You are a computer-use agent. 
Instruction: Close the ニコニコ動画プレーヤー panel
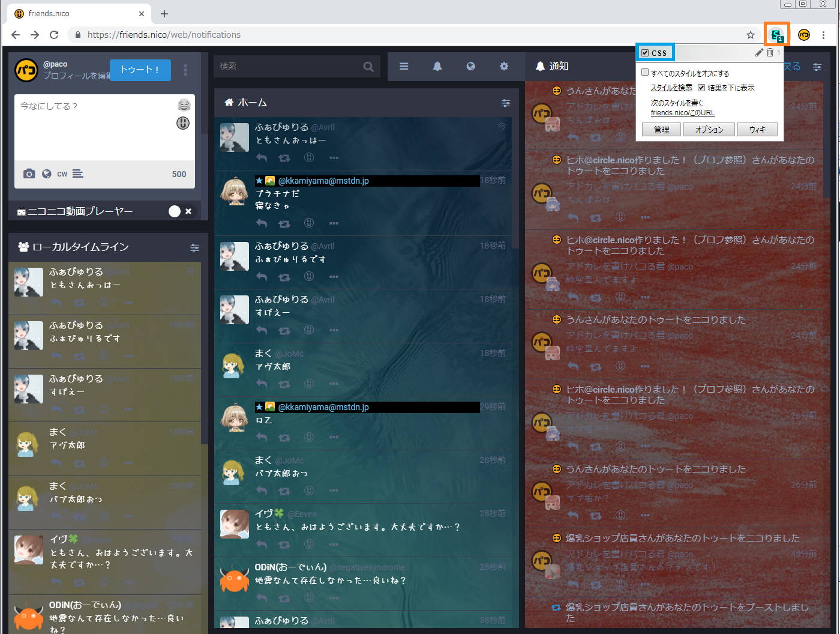(x=188, y=211)
